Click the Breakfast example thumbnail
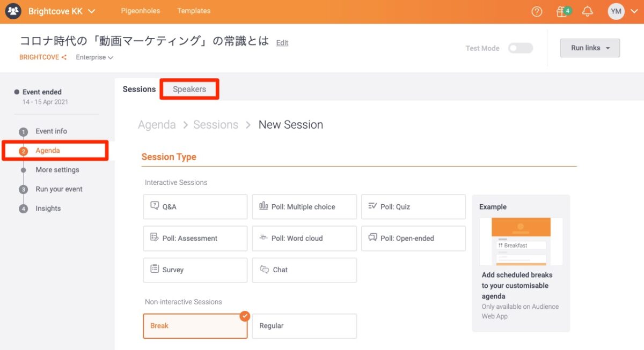The height and width of the screenshot is (350, 644). (x=520, y=241)
